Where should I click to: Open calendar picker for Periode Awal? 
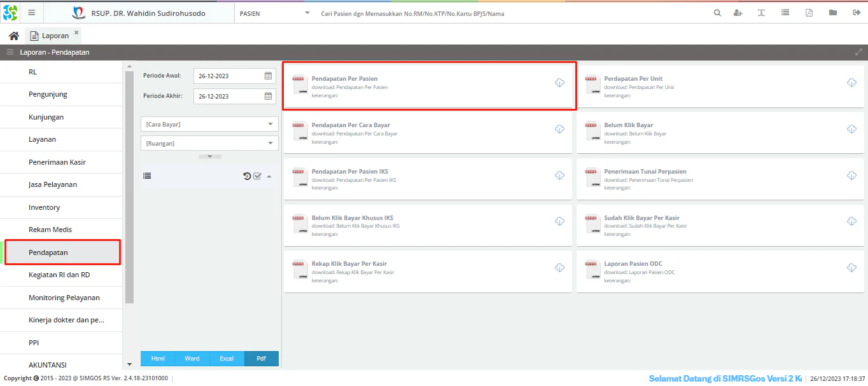coord(269,76)
